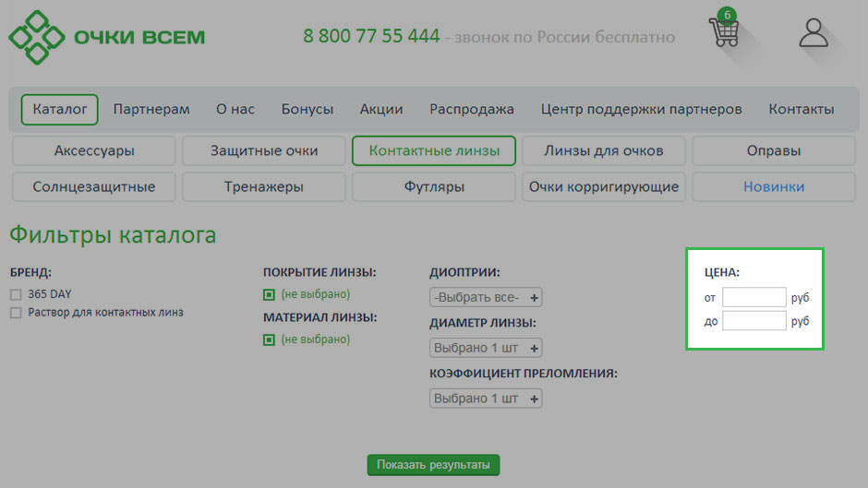
Task: Click the user account profile icon
Action: [814, 32]
